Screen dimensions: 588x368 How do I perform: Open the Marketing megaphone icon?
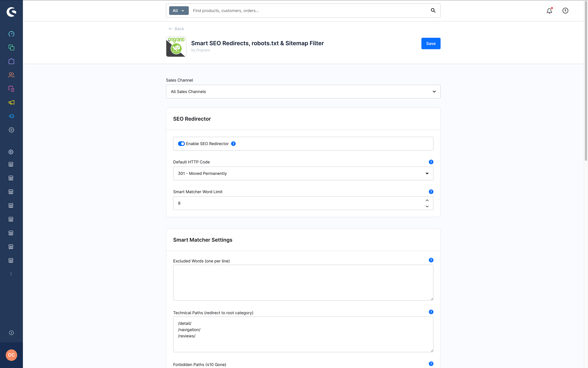tap(11, 103)
